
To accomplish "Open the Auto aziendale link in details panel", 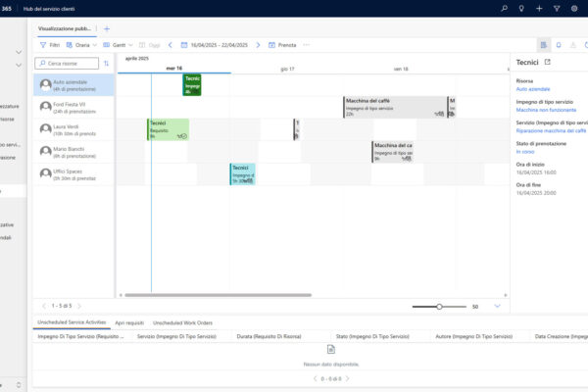I will pyautogui.click(x=533, y=89).
